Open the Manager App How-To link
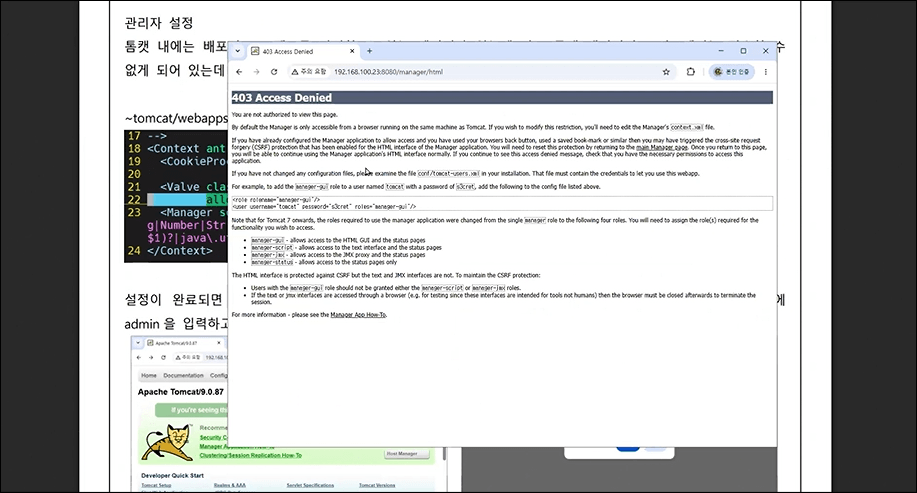The image size is (917, 493). pyautogui.click(x=358, y=315)
